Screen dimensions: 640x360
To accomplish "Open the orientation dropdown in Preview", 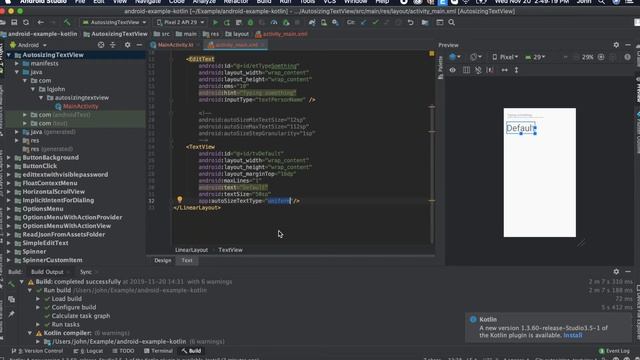I will coord(476,58).
